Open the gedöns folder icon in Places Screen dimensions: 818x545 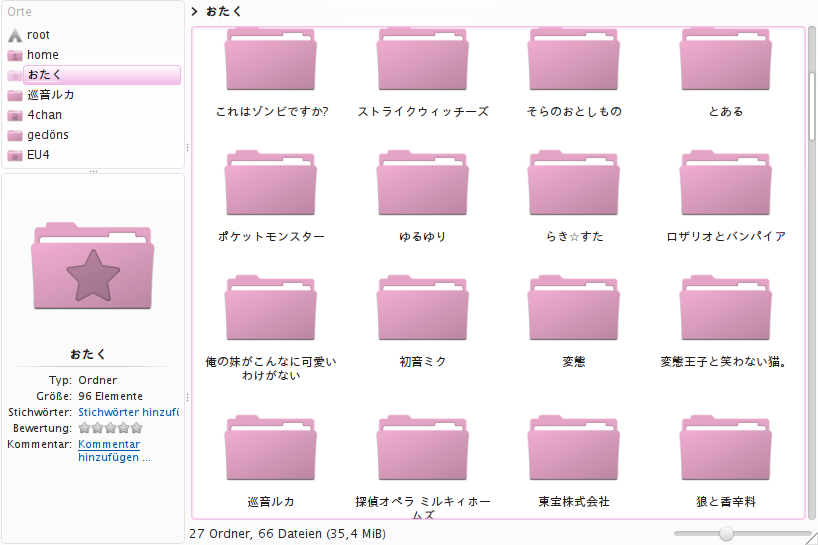15,135
